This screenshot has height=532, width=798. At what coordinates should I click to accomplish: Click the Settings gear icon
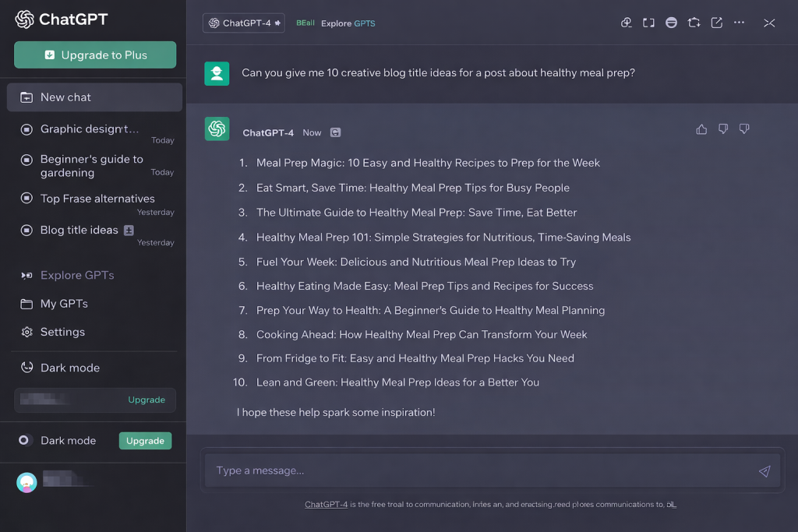pos(26,332)
